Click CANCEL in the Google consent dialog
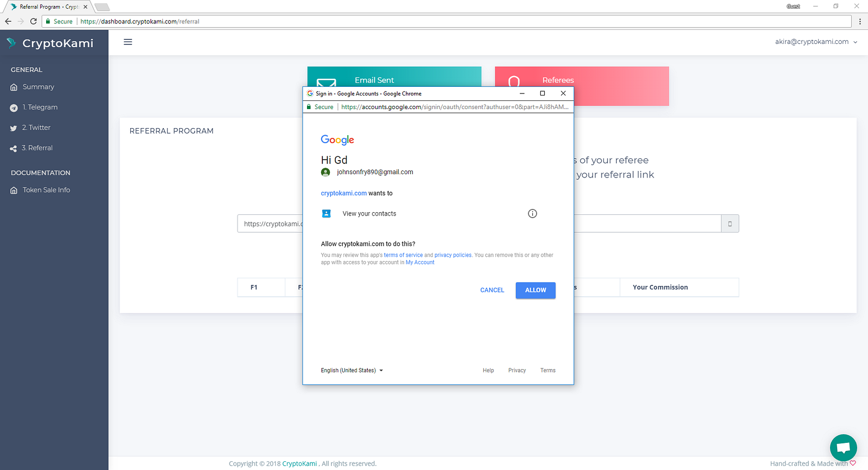 coord(492,290)
